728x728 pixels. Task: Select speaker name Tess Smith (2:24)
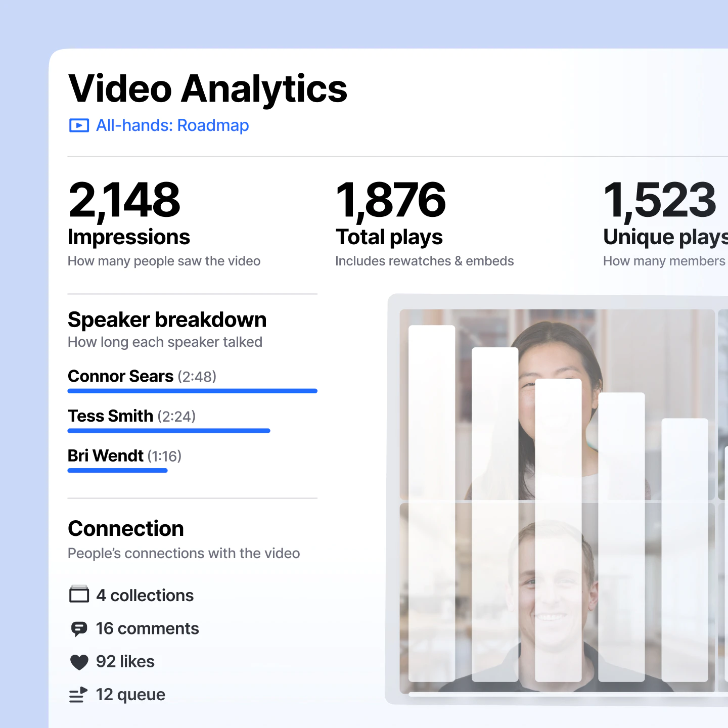tap(132, 416)
